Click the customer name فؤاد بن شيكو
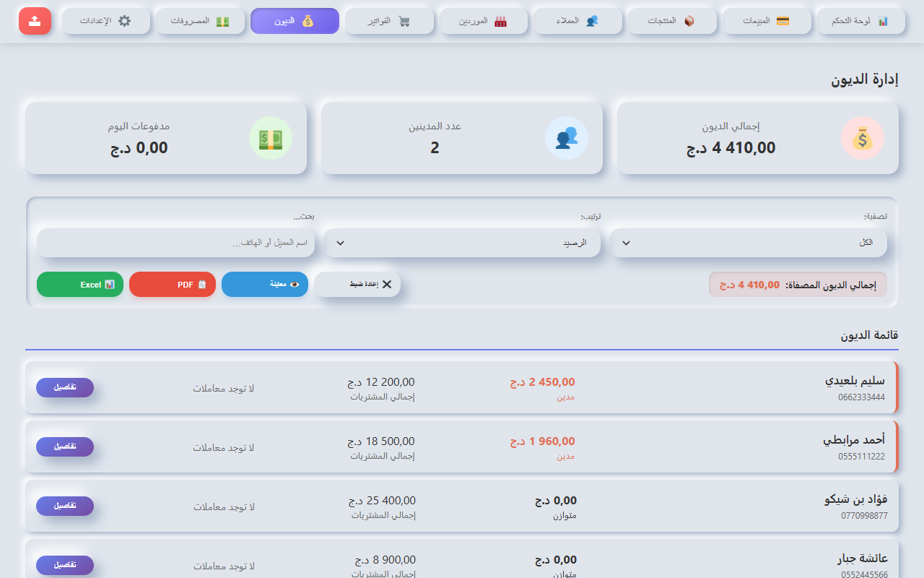Screen dimensions: 924x578 (x=856, y=499)
